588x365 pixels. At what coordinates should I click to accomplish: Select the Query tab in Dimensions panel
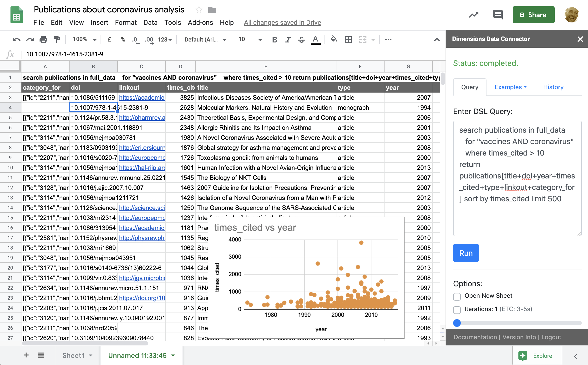point(469,87)
